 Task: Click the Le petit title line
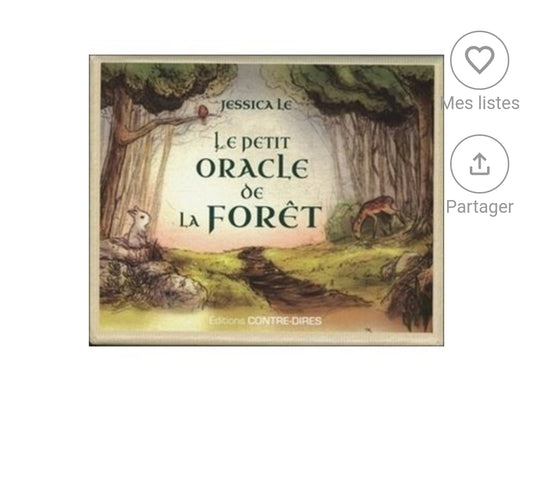pyautogui.click(x=252, y=143)
